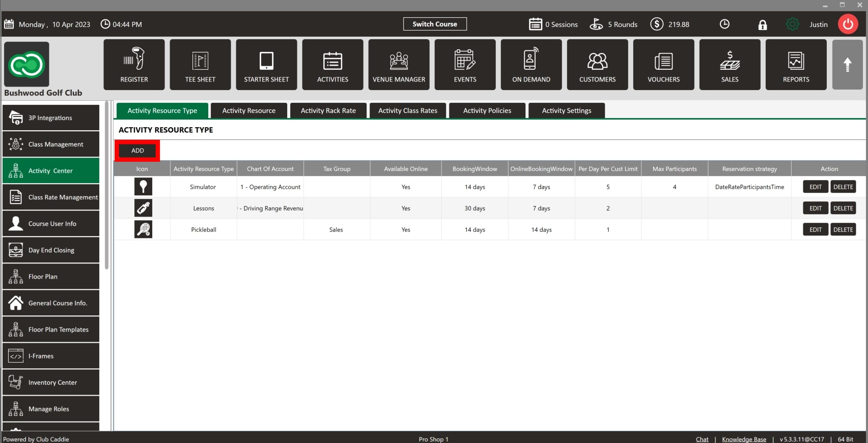The image size is (868, 443).
Task: Open the Starter Sheet module
Action: (266, 65)
